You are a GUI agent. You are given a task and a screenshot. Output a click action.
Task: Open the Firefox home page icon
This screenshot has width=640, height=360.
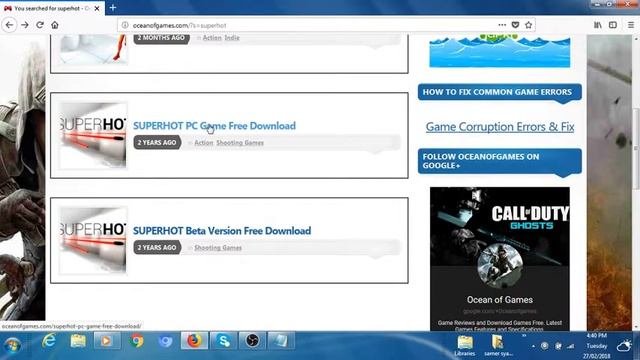pyautogui.click(x=55, y=25)
